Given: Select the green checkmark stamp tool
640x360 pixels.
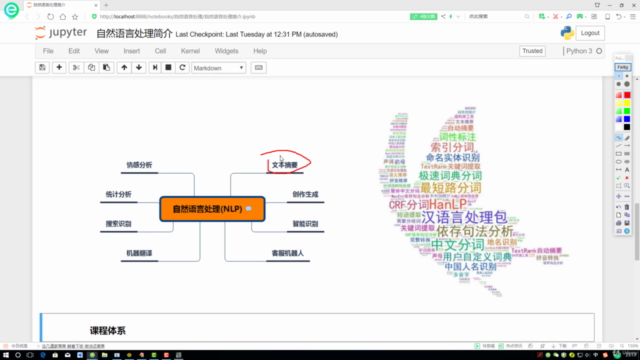Looking at the screenshot, I should (x=619, y=178).
